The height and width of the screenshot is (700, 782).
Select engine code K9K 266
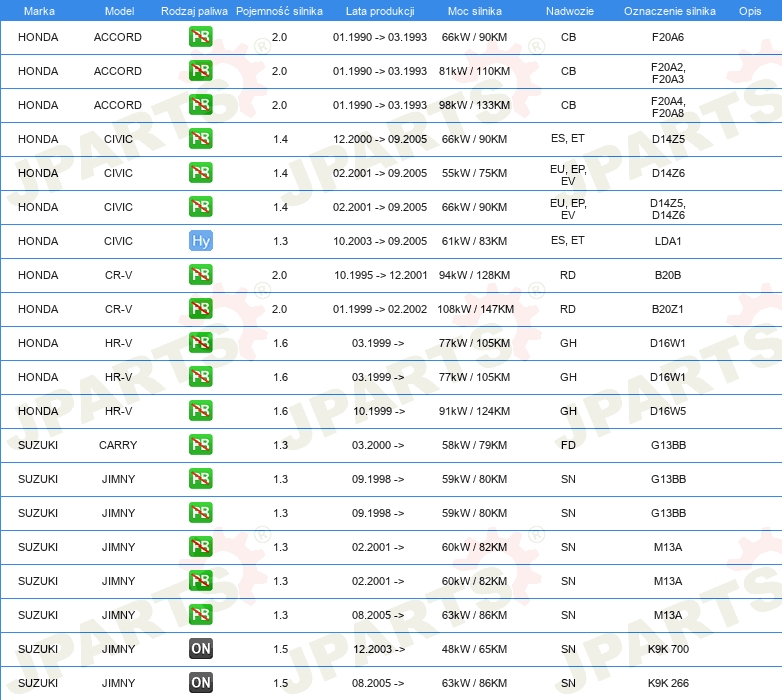coord(668,683)
